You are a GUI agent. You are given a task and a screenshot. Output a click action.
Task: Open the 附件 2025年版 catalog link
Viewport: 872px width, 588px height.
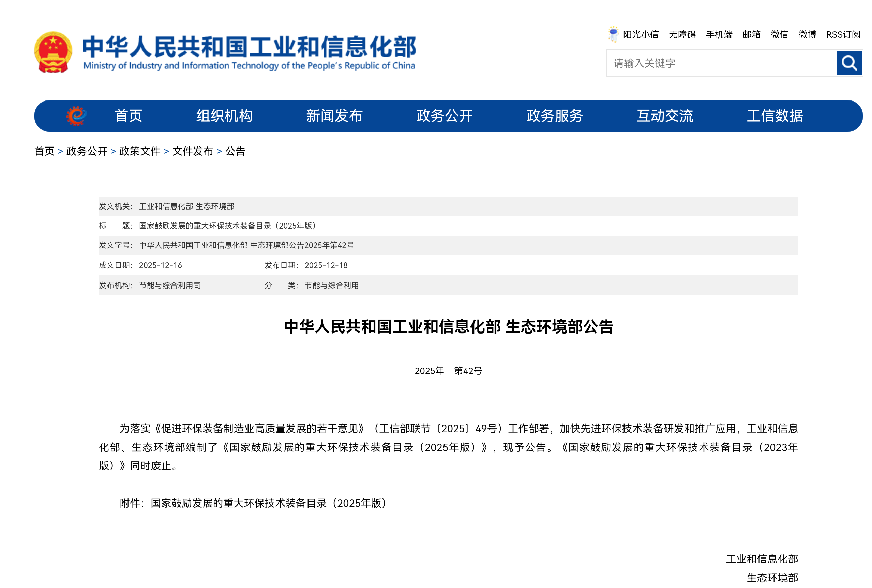(x=269, y=503)
